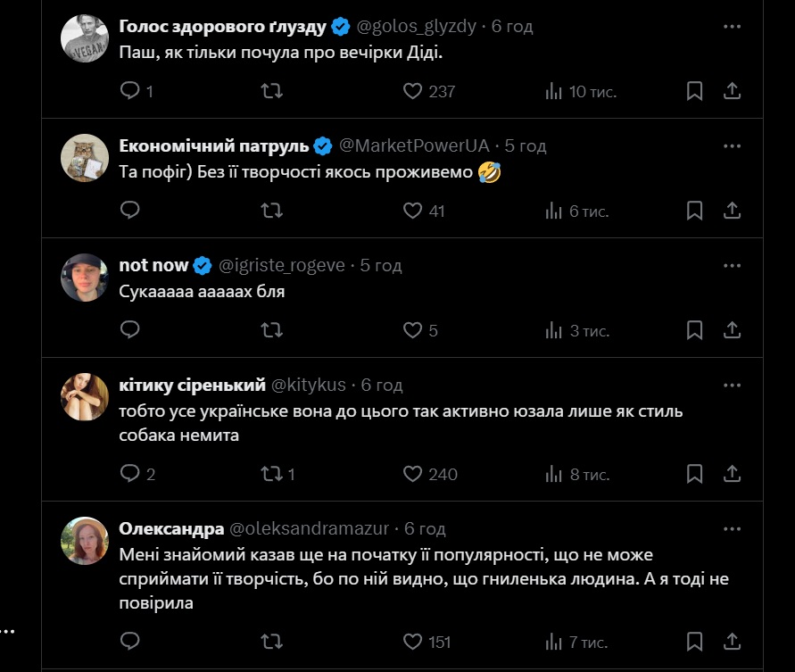
Task: Open more options for Економічний патруль post
Action: [x=732, y=145]
